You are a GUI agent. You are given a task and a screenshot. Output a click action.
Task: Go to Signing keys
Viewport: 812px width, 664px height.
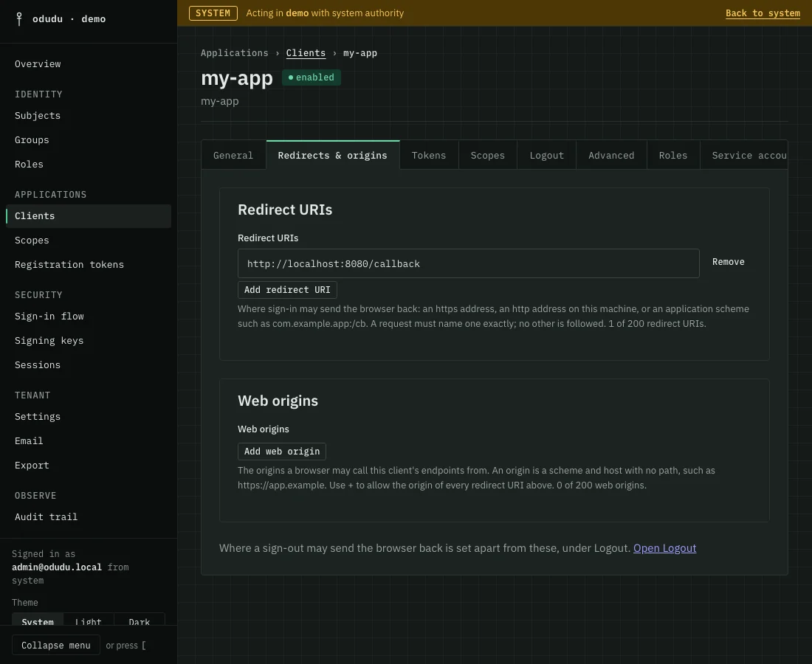pyautogui.click(x=49, y=341)
